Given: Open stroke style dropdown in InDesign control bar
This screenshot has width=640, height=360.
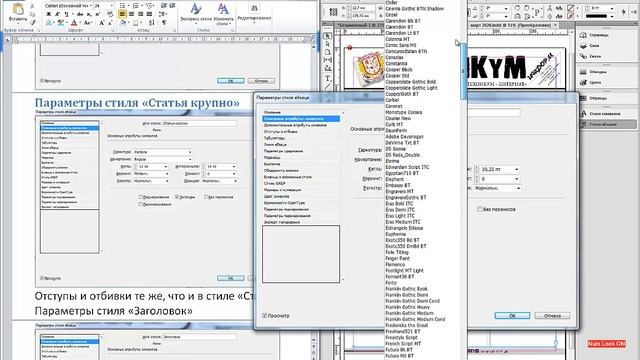Looking at the screenshot, I should tap(612, 16).
